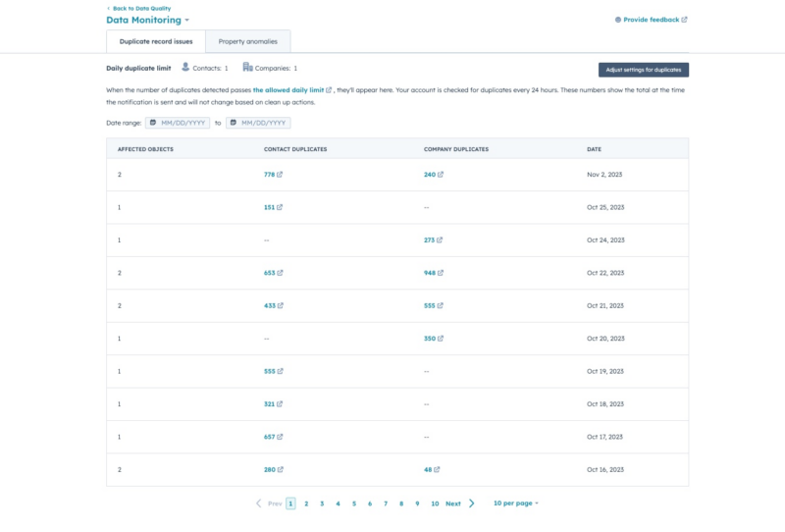Click external link icon after allowed daily limit
Image resolution: width=785 pixels, height=532 pixels.
[x=329, y=90]
